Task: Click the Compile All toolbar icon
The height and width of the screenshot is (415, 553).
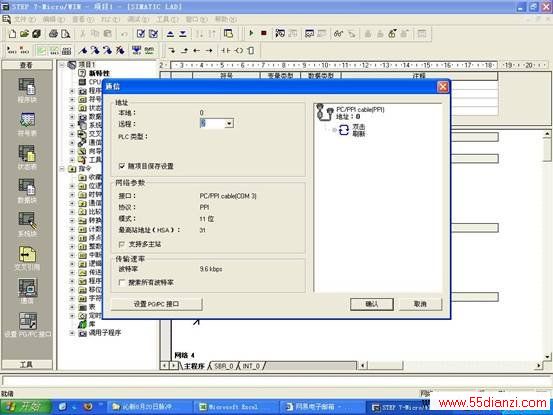Action: tap(153, 34)
